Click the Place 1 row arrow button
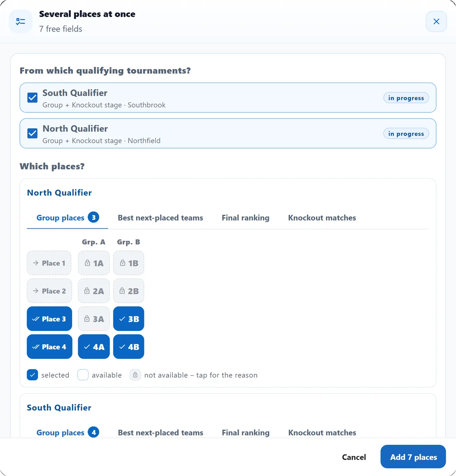The width and height of the screenshot is (456, 476). point(49,263)
